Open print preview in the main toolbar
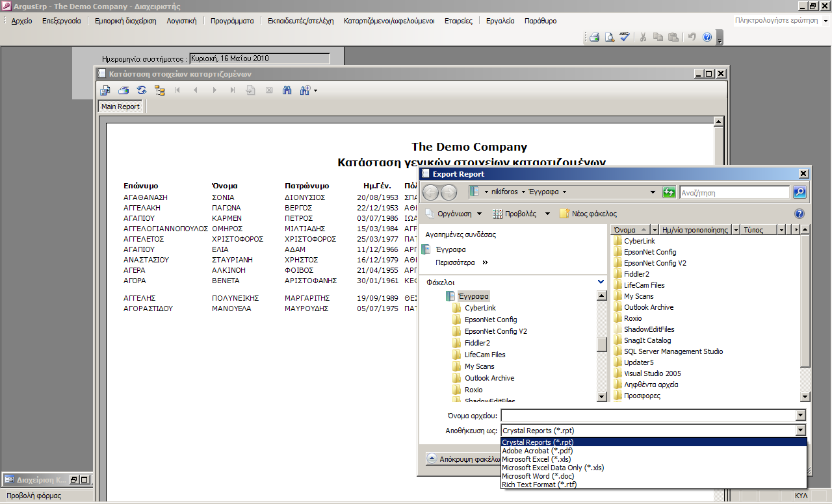Viewport: 832px width, 504px height. (x=609, y=37)
